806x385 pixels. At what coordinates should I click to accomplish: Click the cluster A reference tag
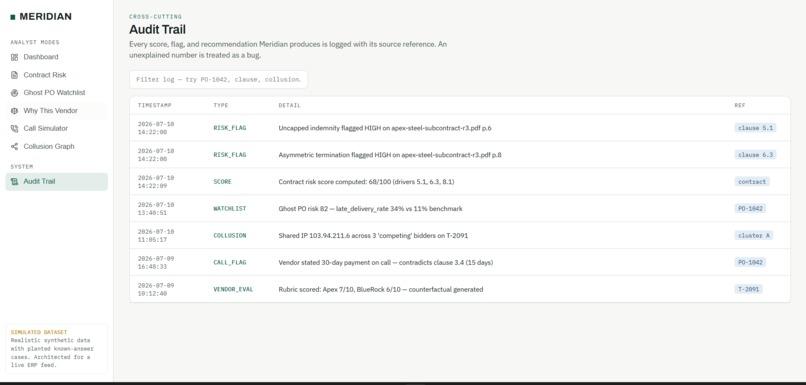click(754, 235)
